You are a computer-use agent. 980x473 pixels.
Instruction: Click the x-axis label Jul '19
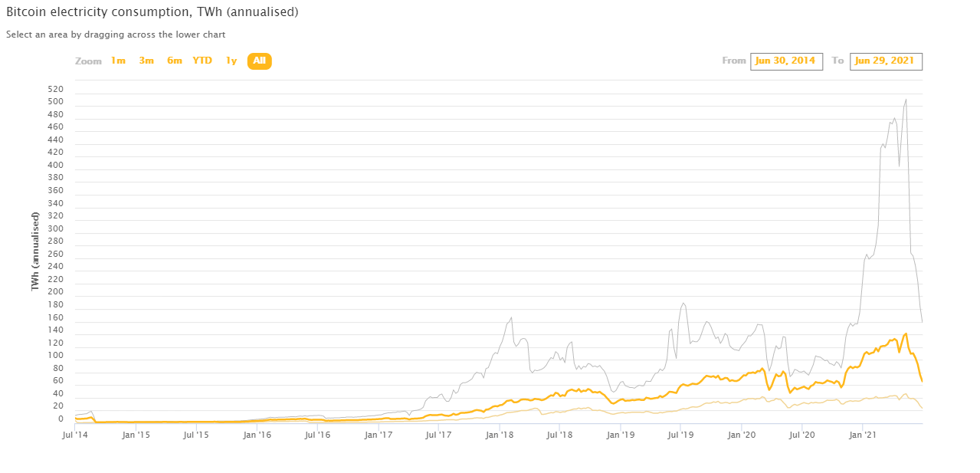(680, 435)
